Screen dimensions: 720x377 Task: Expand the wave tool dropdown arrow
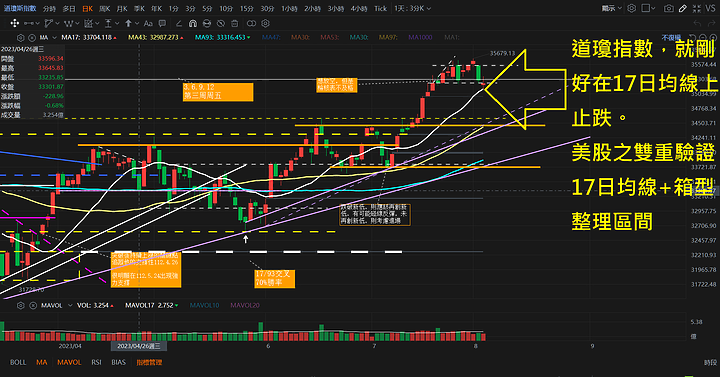[x=77, y=23]
